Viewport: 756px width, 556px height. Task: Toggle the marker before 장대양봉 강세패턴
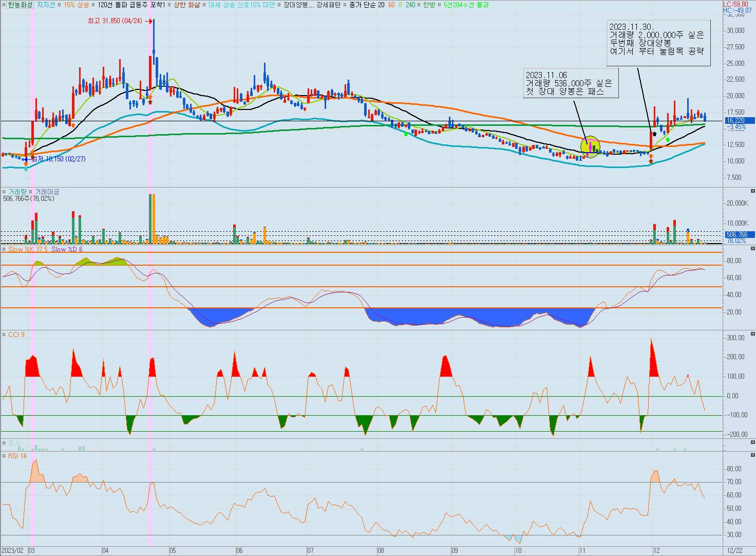[x=279, y=5]
